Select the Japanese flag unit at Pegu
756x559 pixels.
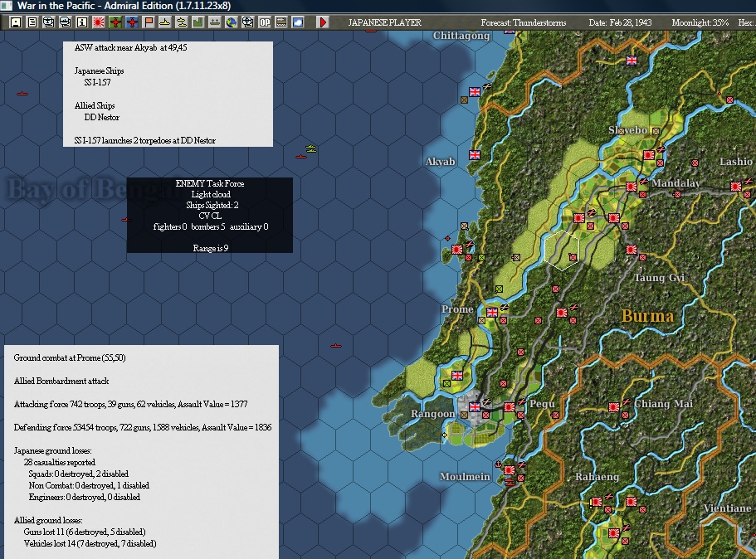coord(510,406)
